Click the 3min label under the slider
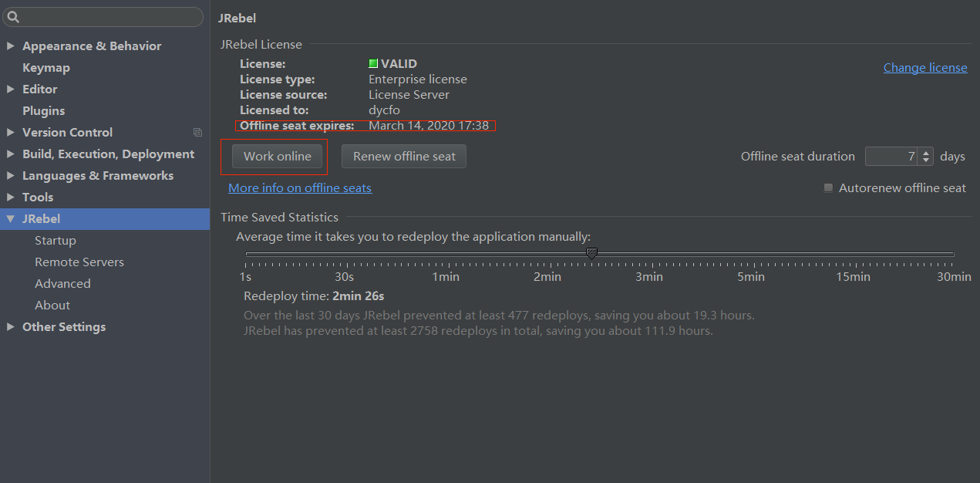Image resolution: width=980 pixels, height=483 pixels. 648,277
